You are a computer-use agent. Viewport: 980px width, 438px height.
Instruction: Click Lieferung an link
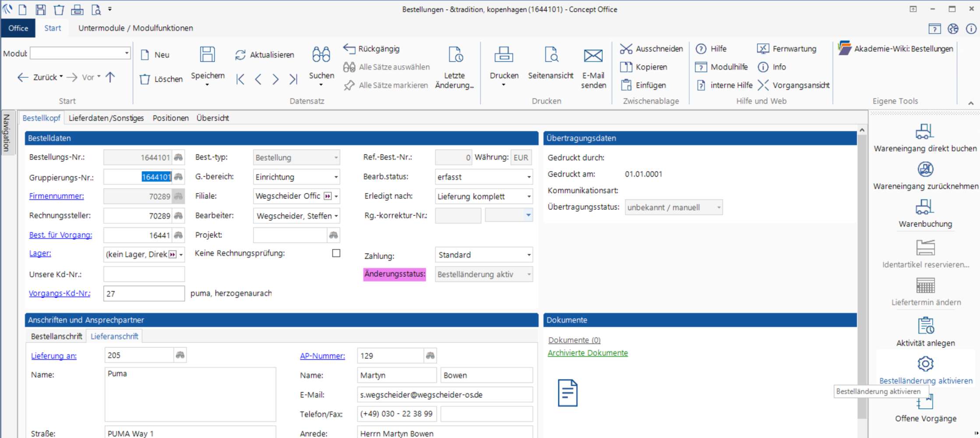click(x=54, y=356)
